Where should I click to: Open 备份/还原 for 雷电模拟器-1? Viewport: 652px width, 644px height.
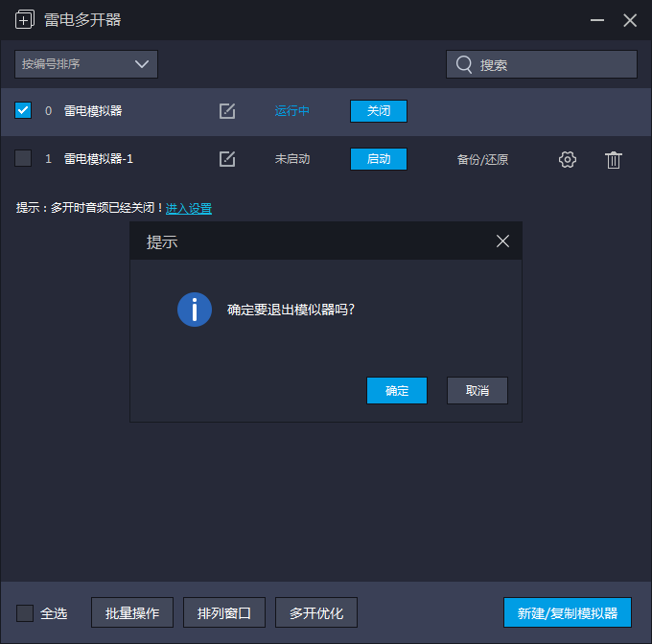click(482, 159)
